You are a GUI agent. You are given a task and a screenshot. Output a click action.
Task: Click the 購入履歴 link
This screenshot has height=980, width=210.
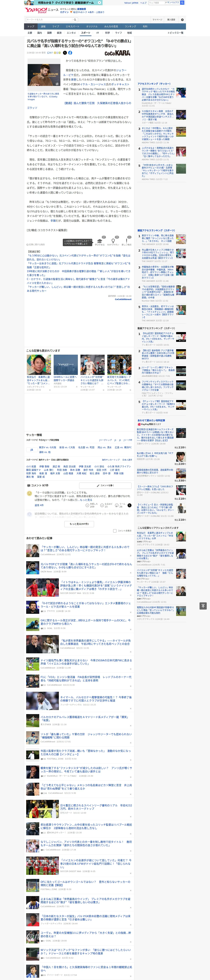[x=171, y=19]
